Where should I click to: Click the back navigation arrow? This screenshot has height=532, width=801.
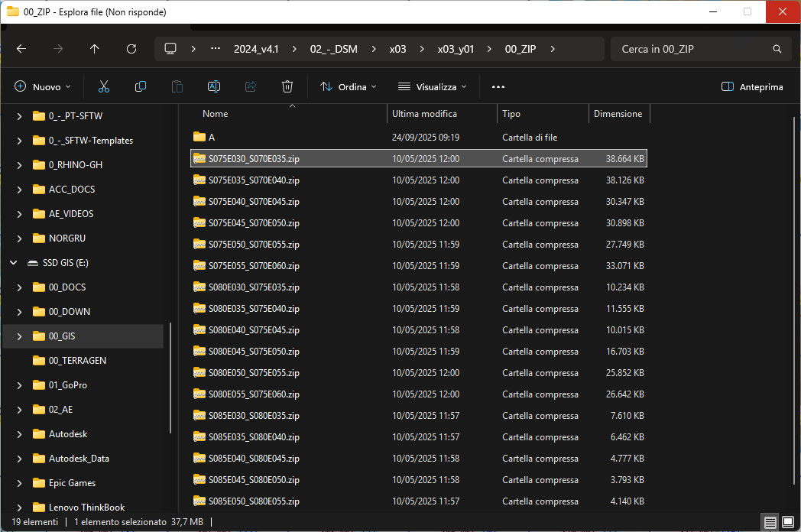tap(21, 48)
